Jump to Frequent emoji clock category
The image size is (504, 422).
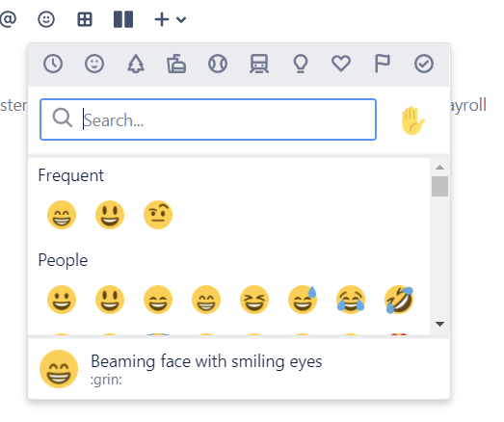click(53, 64)
